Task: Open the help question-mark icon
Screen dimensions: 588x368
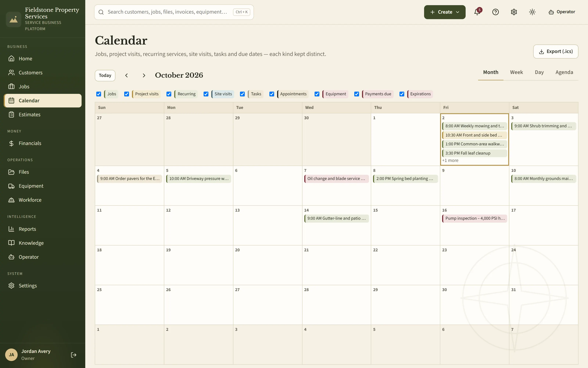Action: [x=495, y=12]
